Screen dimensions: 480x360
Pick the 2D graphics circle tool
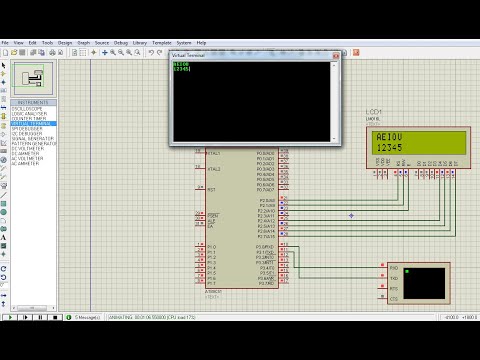[x=4, y=212]
